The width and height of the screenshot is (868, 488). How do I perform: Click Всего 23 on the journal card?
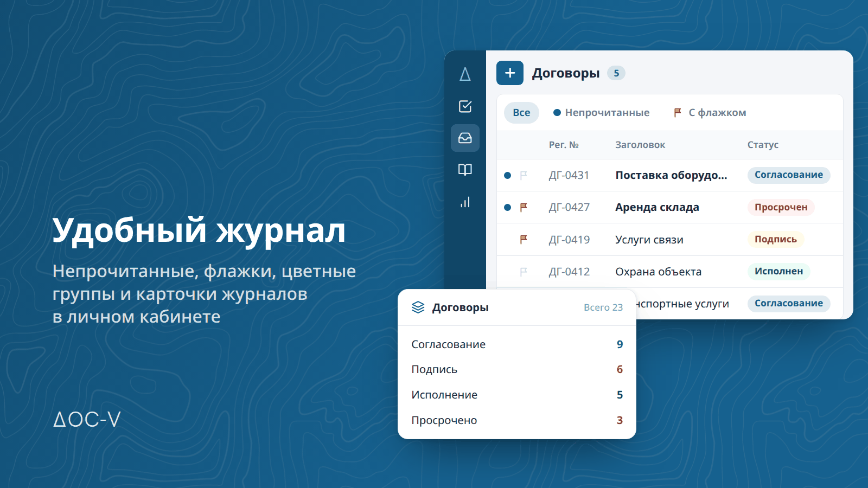pos(603,307)
